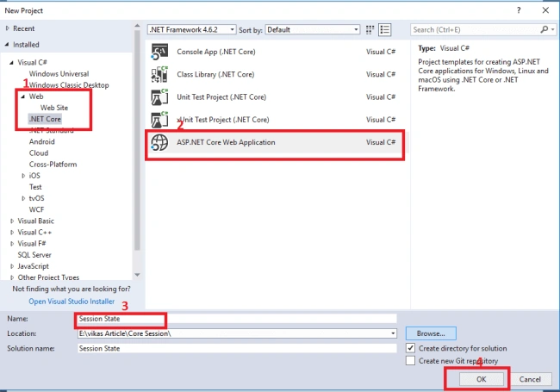Image resolution: width=560 pixels, height=392 pixels.
Task: Select xUnit Test Project (.NET Core) template name
Action: click(x=223, y=120)
